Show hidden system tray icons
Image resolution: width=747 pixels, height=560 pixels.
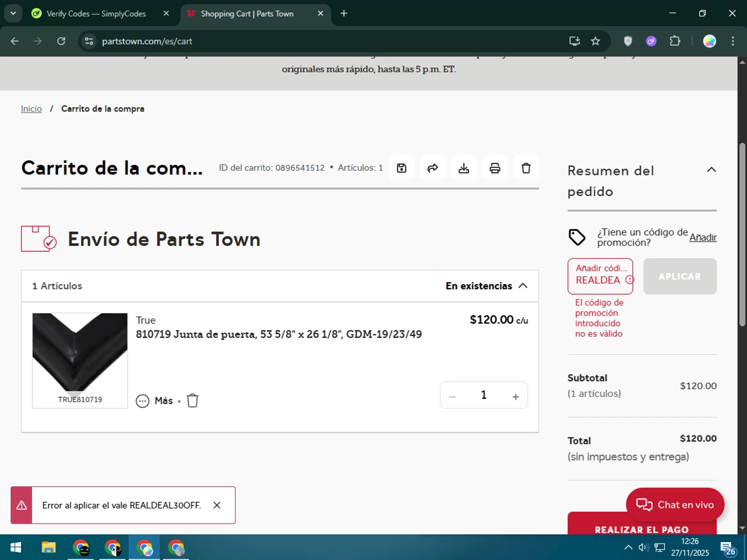coord(628,548)
